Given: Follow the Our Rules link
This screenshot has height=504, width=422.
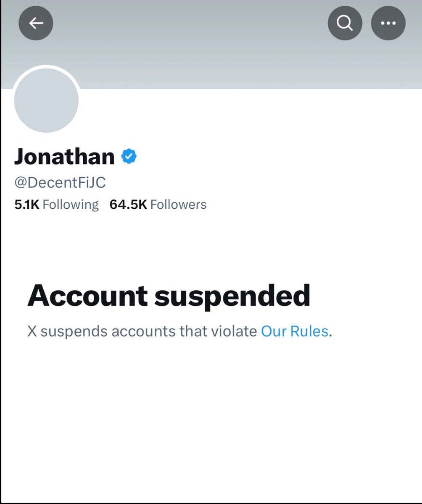Looking at the screenshot, I should [294, 331].
